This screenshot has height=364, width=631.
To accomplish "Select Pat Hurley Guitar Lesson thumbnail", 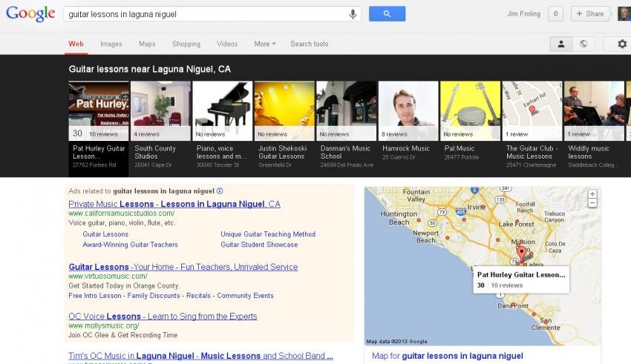I will pyautogui.click(x=99, y=110).
